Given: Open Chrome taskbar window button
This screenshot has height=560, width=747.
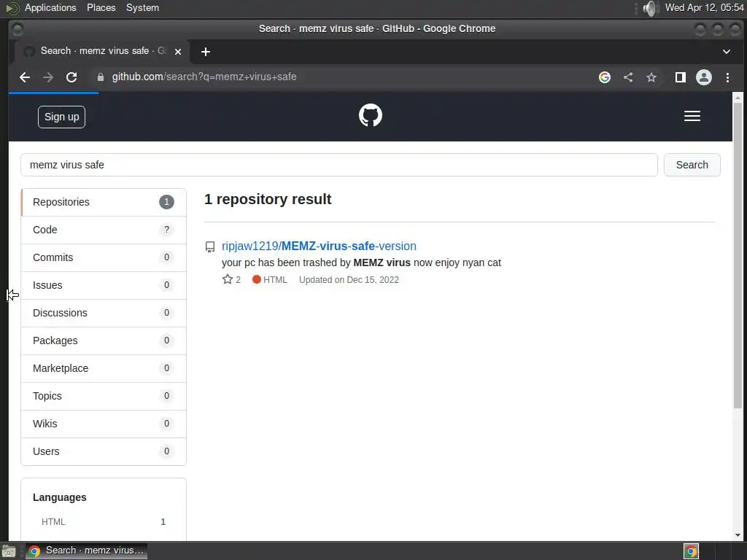Looking at the screenshot, I should click(x=86, y=551).
